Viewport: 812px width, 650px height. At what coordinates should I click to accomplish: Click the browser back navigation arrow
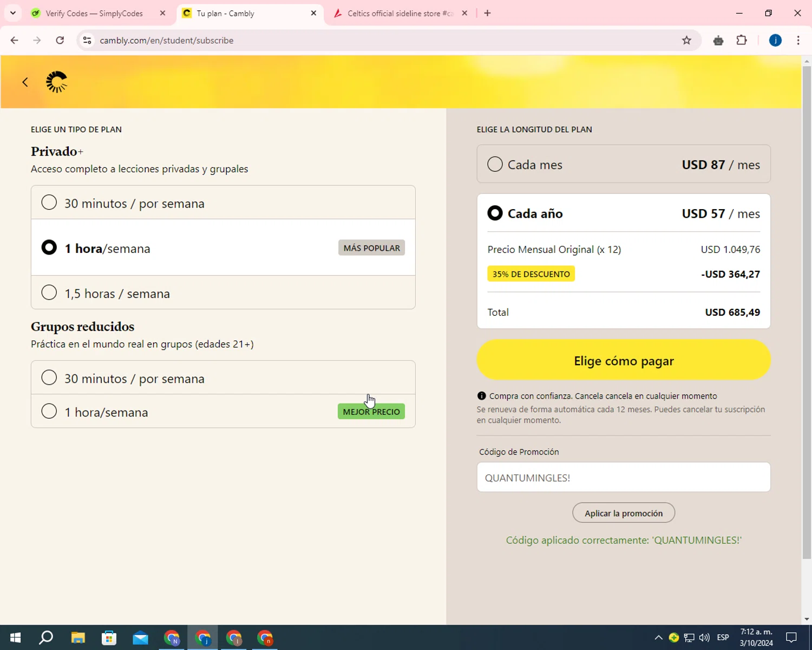(x=15, y=40)
